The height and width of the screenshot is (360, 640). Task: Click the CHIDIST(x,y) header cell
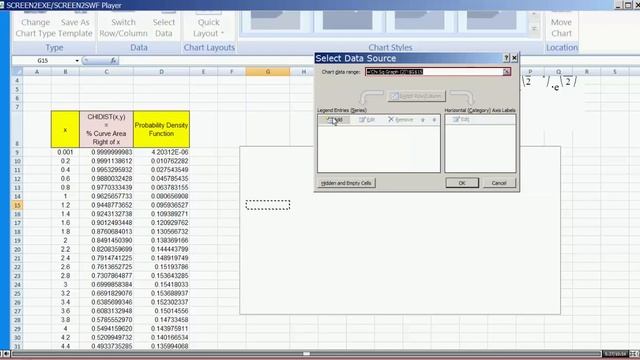pyautogui.click(x=107, y=129)
